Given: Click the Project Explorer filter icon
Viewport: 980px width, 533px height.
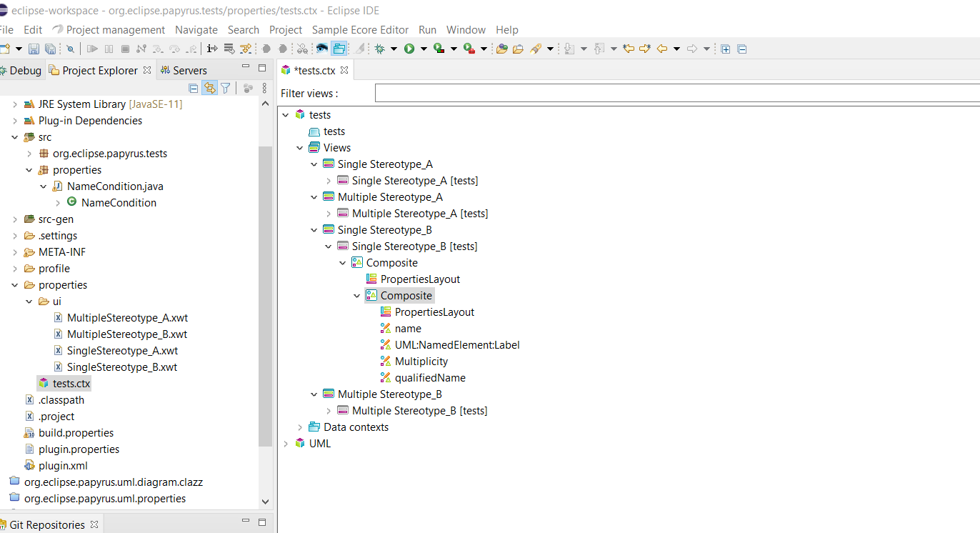Looking at the screenshot, I should click(x=226, y=88).
